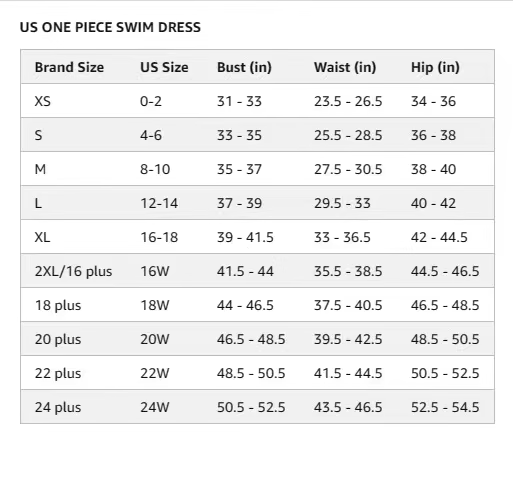Viewport: 513px width, 477px height.
Task: Click the Waist (in) column header
Action: [345, 67]
